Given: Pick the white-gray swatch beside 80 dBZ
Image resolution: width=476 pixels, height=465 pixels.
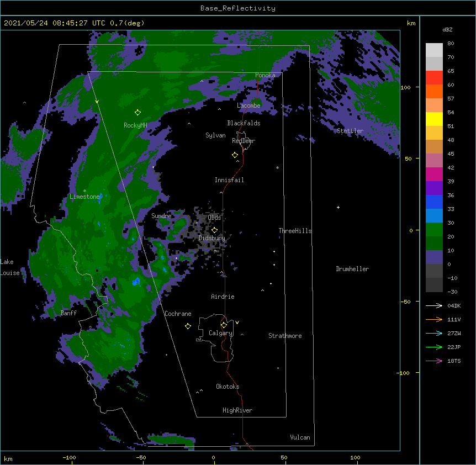Looking at the screenshot, I should (x=434, y=50).
